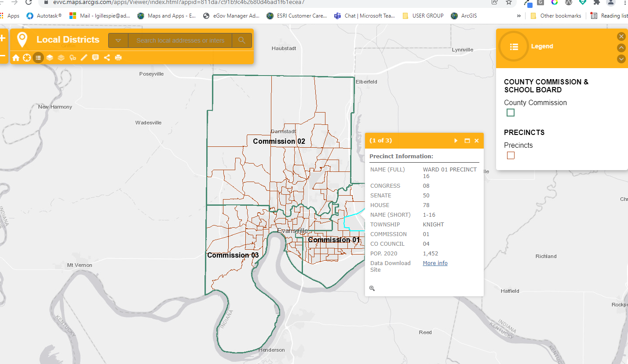Click the Home default extent icon
628x364 pixels.
(x=16, y=58)
